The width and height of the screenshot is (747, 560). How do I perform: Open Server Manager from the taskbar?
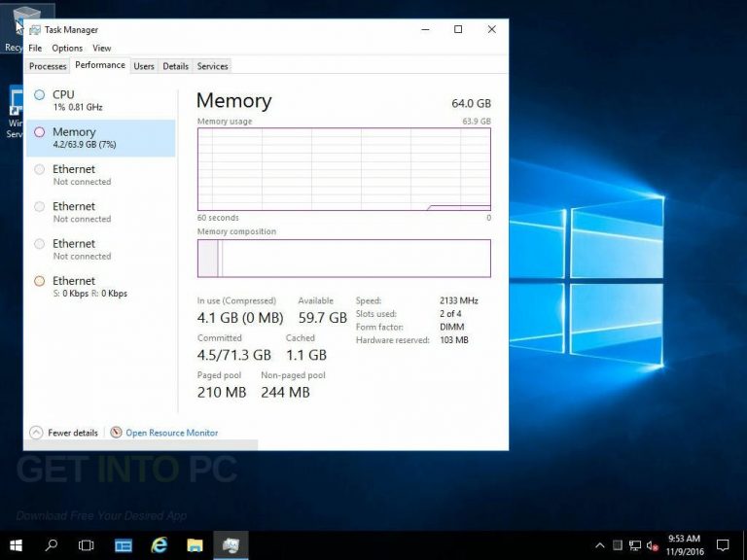pos(124,545)
